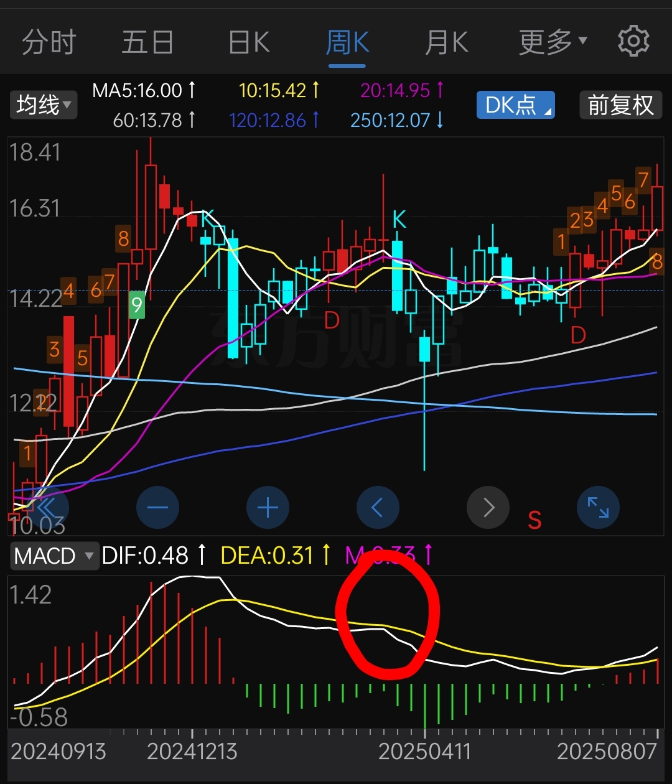Click the MA 120:12.86 value

coord(274,119)
